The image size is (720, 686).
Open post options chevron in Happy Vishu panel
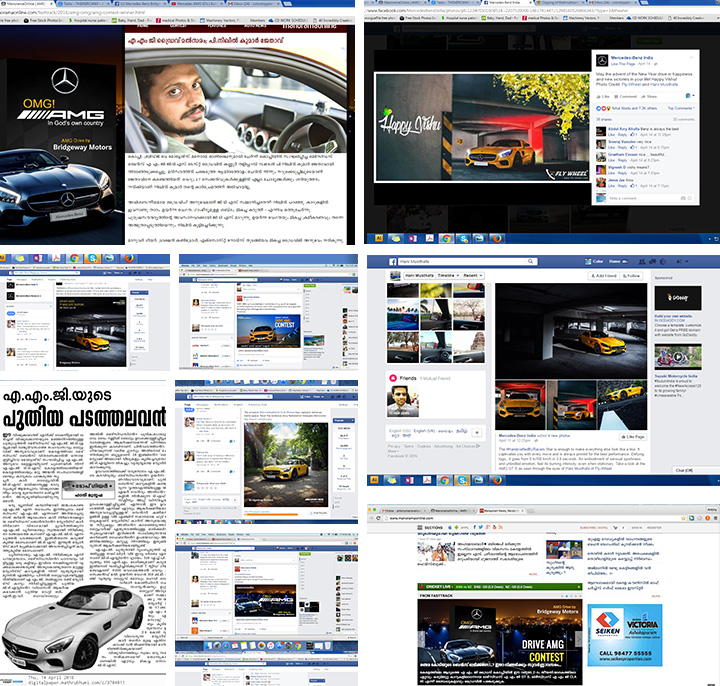692,57
